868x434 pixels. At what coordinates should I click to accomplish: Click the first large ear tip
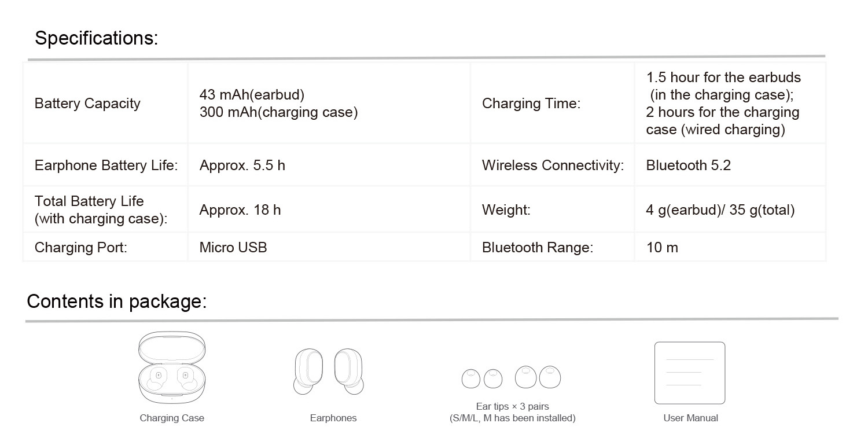pyautogui.click(x=525, y=377)
